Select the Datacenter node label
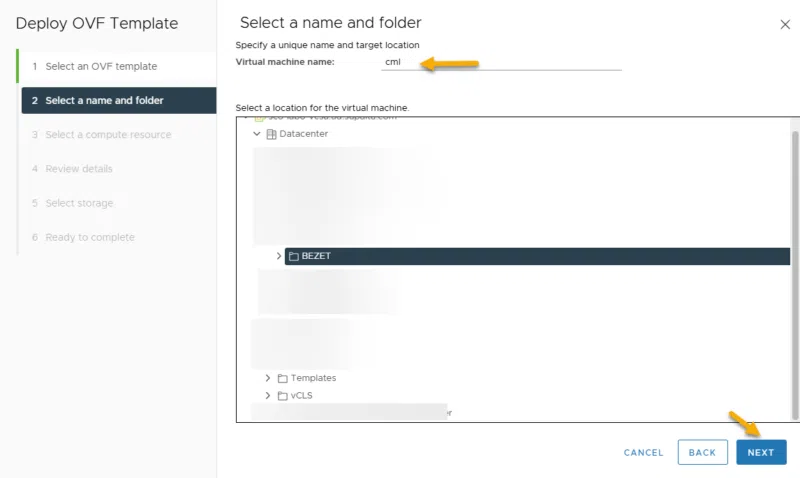Image resolution: width=800 pixels, height=478 pixels. pos(304,134)
